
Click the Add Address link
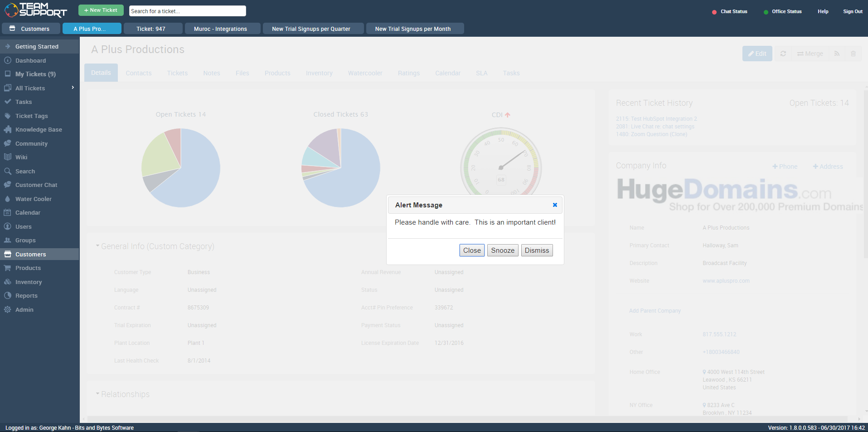[828, 167]
